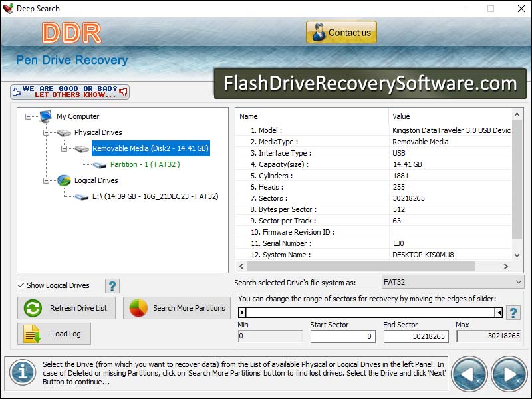Select the '4. Capacity(size) :' row

[x=374, y=164]
